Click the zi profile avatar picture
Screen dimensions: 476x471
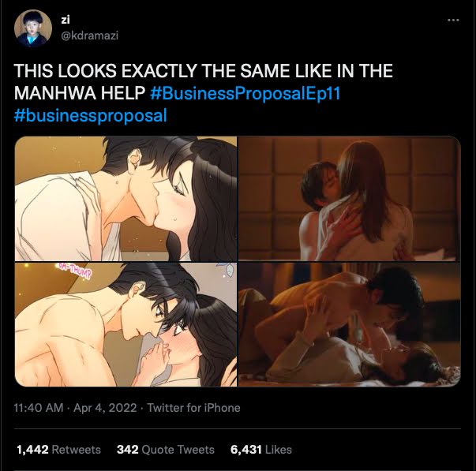pyautogui.click(x=33, y=28)
